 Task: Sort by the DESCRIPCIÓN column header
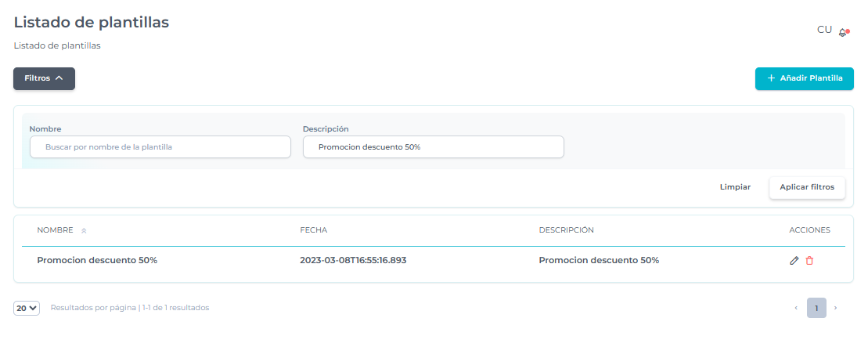(566, 230)
